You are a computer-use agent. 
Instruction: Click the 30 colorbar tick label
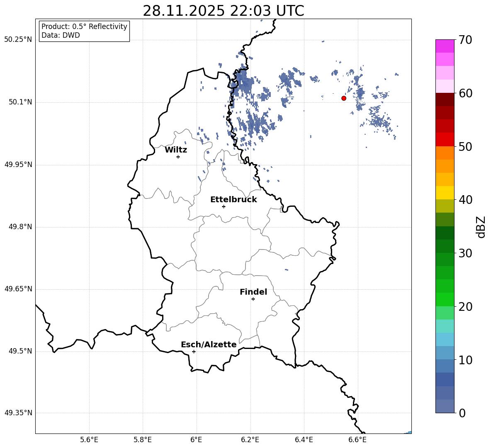pos(465,253)
